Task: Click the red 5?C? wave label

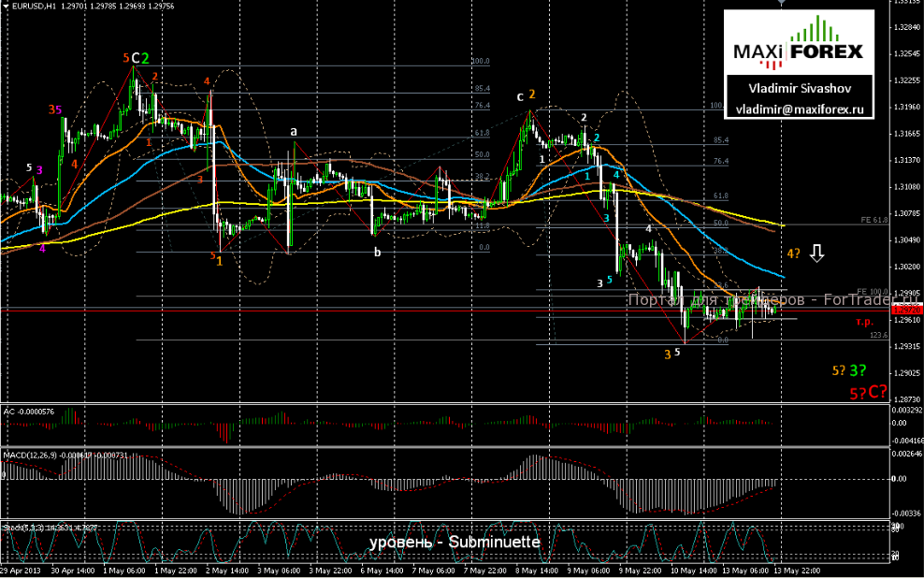Action: click(869, 392)
